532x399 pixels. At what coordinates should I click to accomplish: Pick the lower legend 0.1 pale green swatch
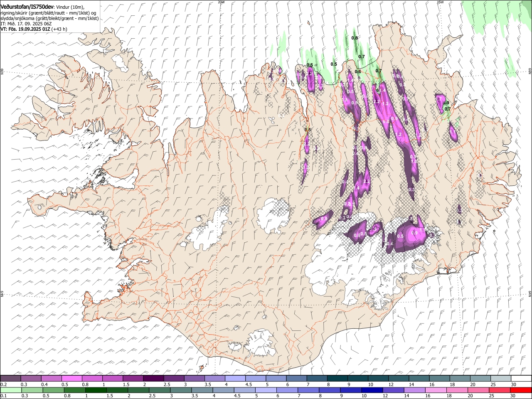(x=11, y=390)
